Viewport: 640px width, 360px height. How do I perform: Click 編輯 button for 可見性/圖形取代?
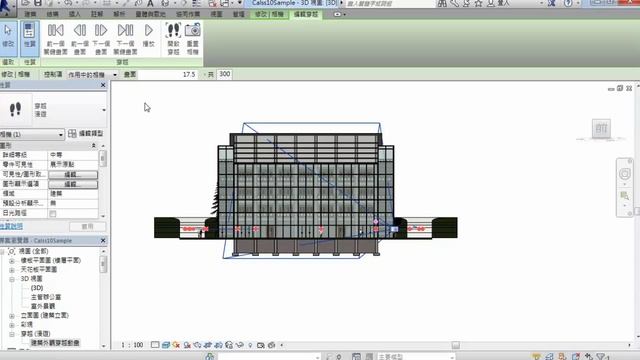coord(73,175)
